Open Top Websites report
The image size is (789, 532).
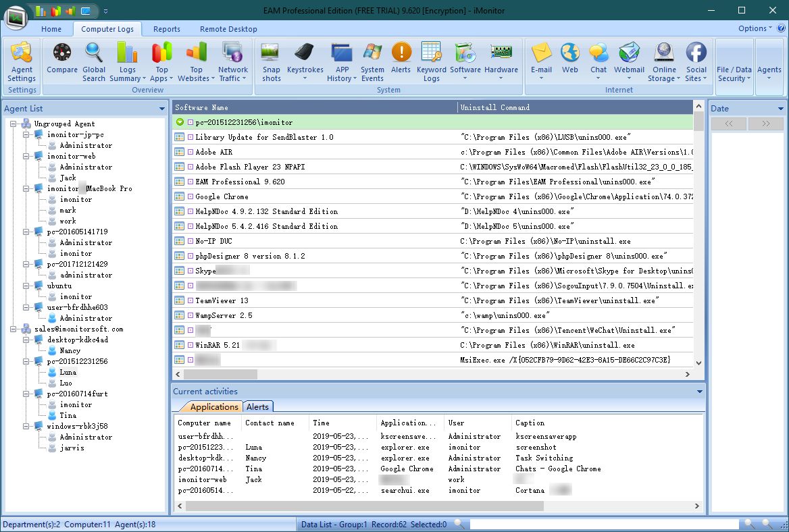coord(197,62)
